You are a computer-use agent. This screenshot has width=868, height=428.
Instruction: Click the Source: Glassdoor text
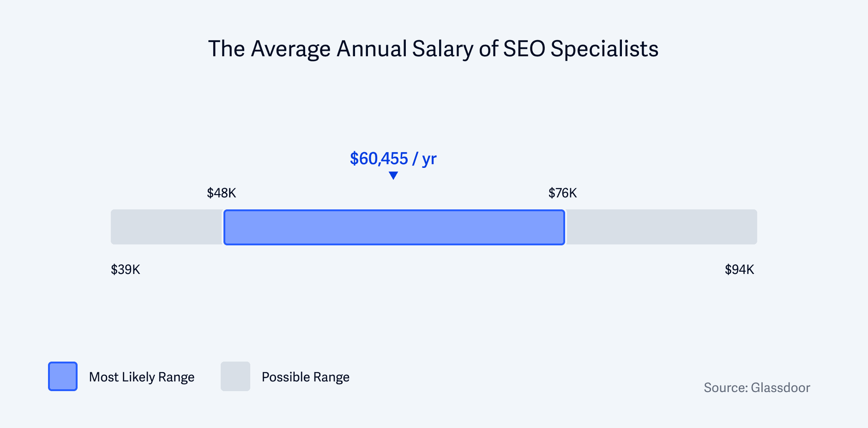pos(757,387)
